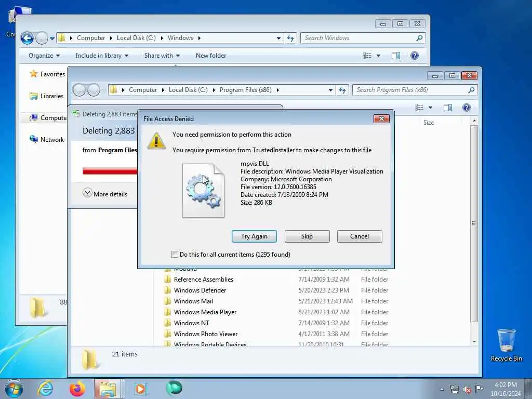Viewport: 532px width, 399px height.
Task: Open address bar history dropdown in Windows window
Action: point(278,38)
